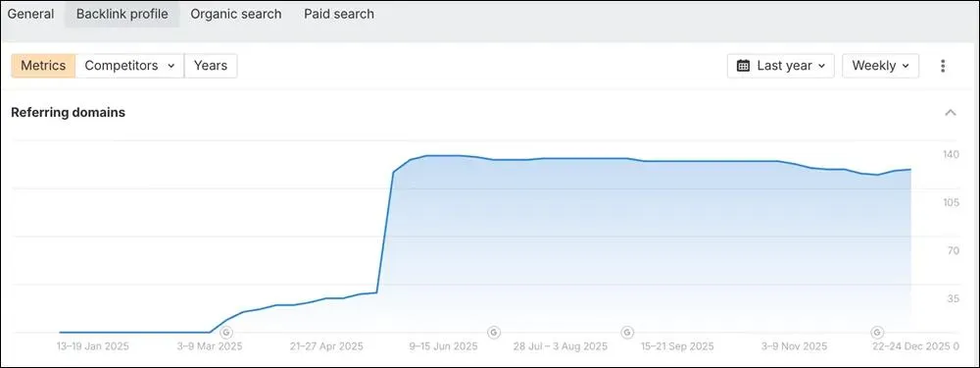This screenshot has width=980, height=368.
Task: Click the 28 Jul – 3 Aug 2025 axis label
Action: (x=560, y=346)
